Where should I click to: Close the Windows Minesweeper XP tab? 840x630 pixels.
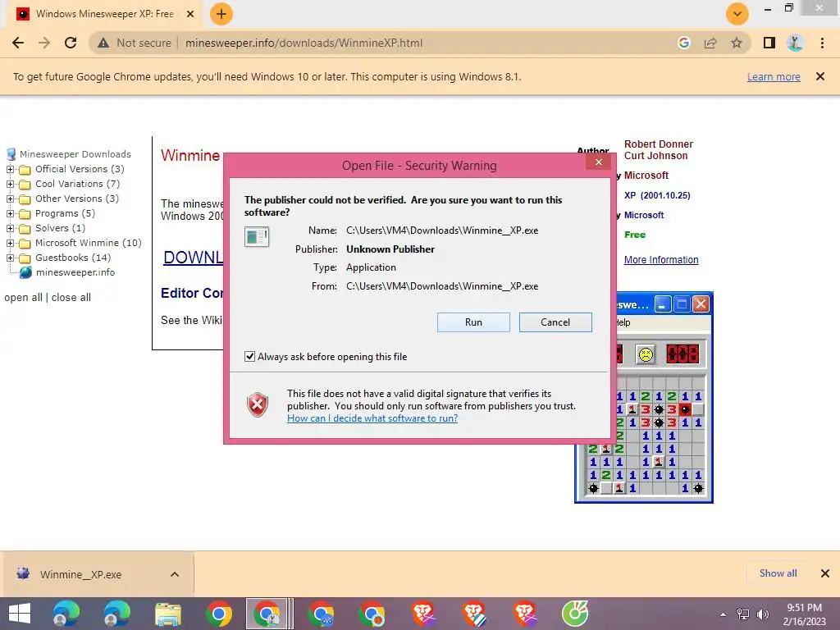(189, 14)
